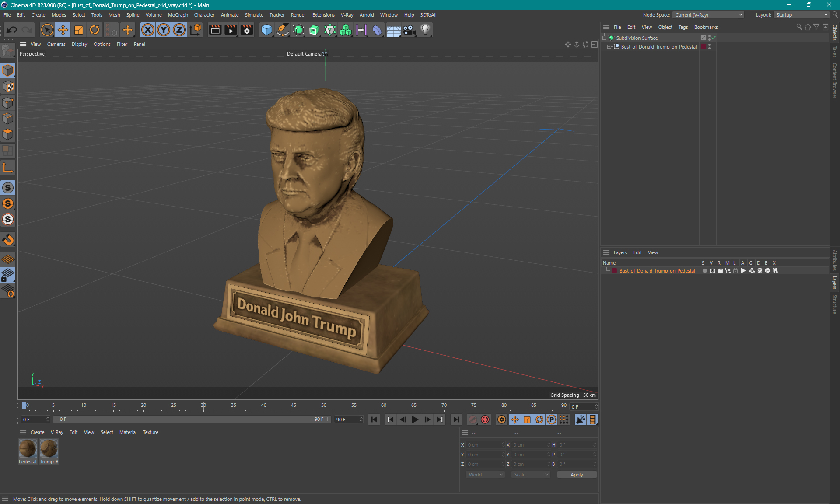
Task: Expand Bust_of_Donald_Trump_on_Pedestal object
Action: pyautogui.click(x=609, y=47)
